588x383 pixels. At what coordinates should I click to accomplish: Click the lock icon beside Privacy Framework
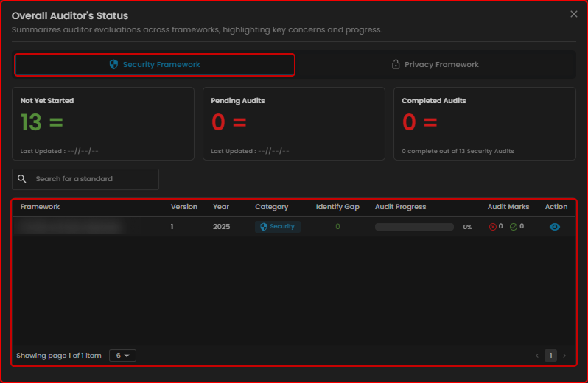[x=396, y=65]
